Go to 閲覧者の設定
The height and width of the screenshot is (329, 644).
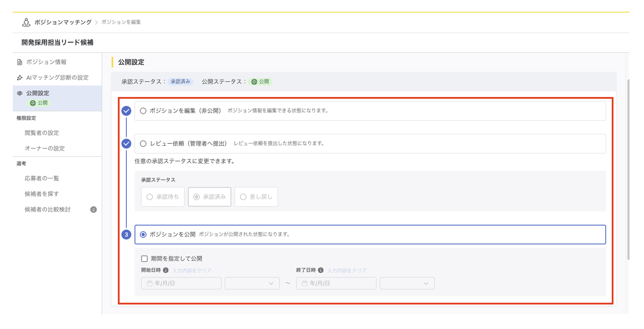[42, 133]
